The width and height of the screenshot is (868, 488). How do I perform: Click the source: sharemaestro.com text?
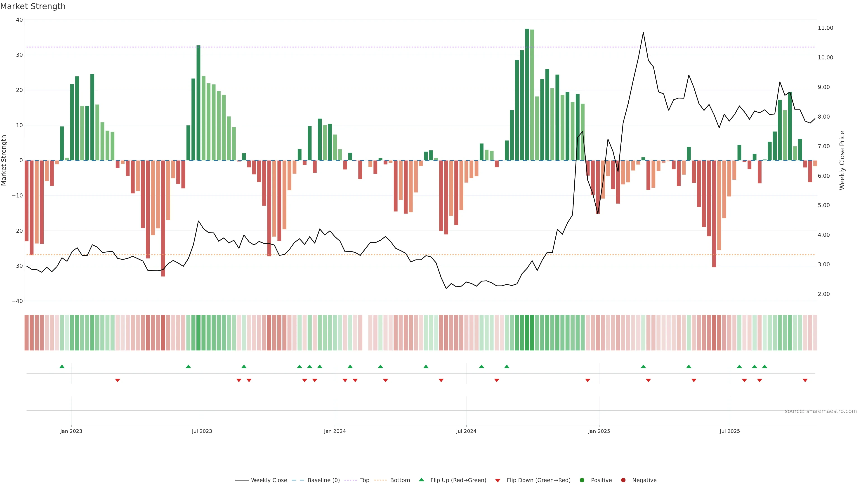821,411
